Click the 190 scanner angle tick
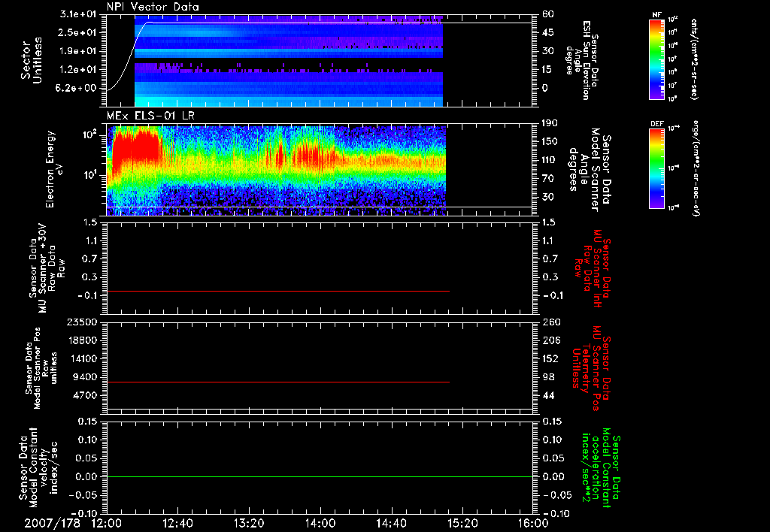The width and height of the screenshot is (770, 532). pos(550,123)
